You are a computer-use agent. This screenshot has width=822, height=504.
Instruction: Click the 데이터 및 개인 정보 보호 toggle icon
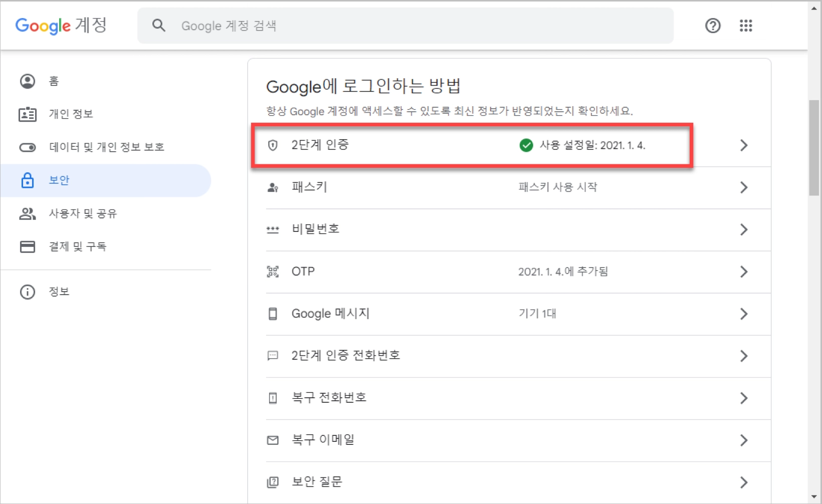tap(28, 147)
